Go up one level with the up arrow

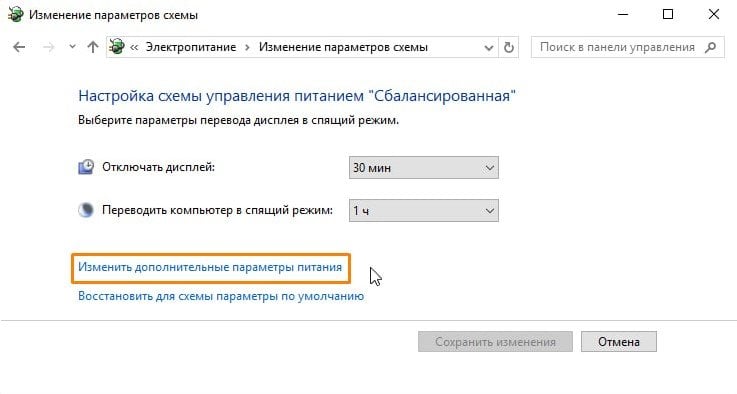(93, 47)
